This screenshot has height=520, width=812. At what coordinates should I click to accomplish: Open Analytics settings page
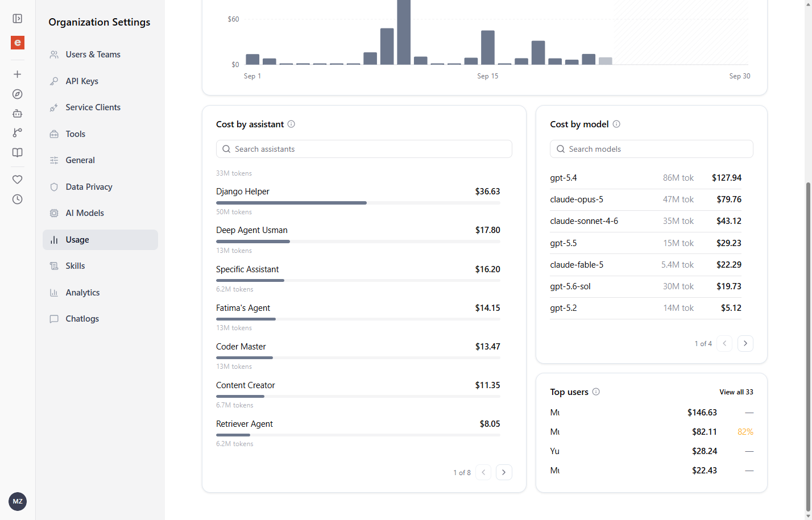[100, 293]
